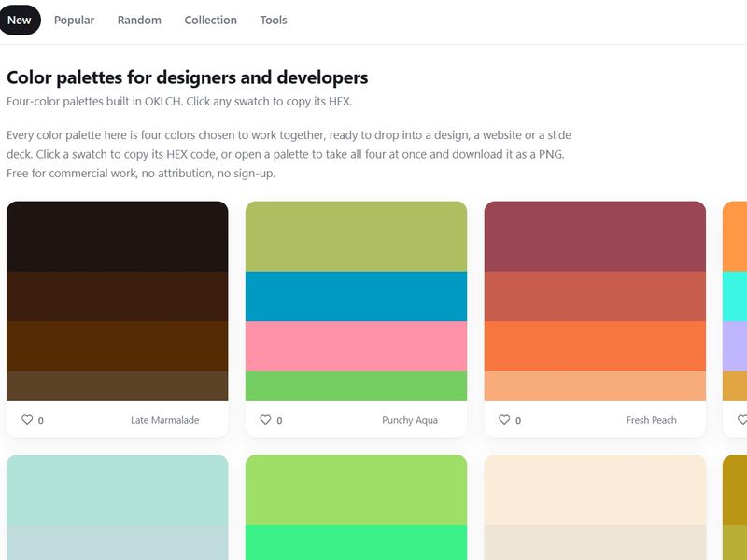This screenshot has height=560, width=747.
Task: Click the like count 0 under Punchy Aqua
Action: pyautogui.click(x=279, y=421)
